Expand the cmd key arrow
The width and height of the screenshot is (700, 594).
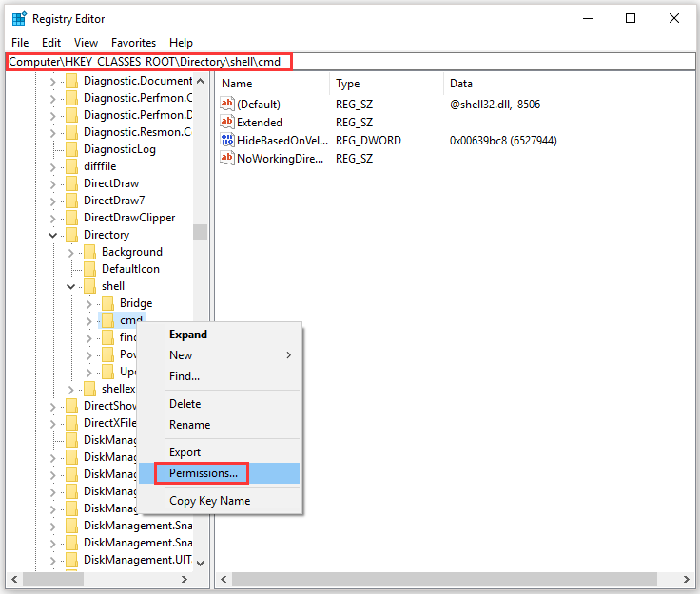coord(88,320)
